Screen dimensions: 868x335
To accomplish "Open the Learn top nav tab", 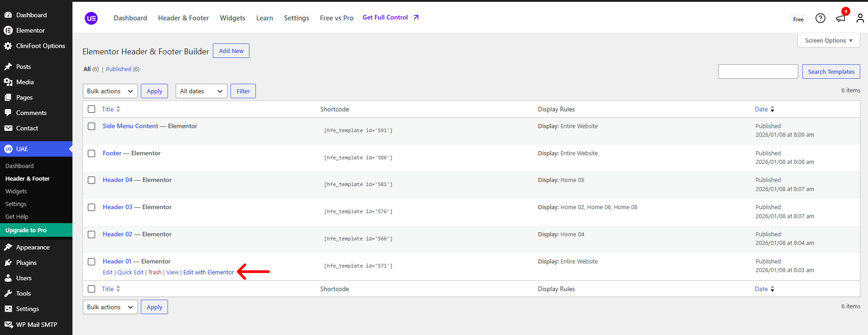I will pos(264,18).
